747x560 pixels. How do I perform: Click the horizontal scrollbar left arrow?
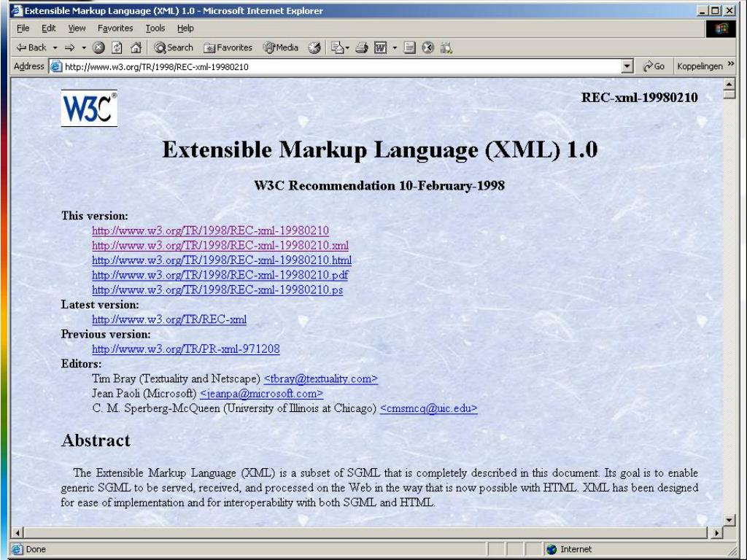click(x=18, y=532)
